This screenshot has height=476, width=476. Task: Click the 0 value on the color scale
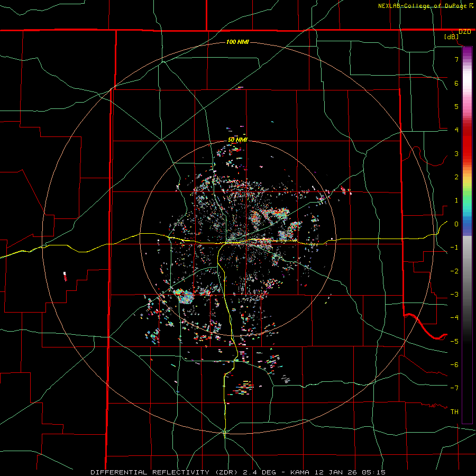pyautogui.click(x=456, y=224)
